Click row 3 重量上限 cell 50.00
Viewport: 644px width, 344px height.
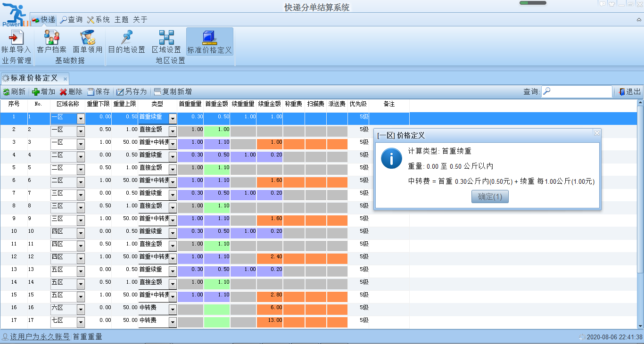coord(125,144)
